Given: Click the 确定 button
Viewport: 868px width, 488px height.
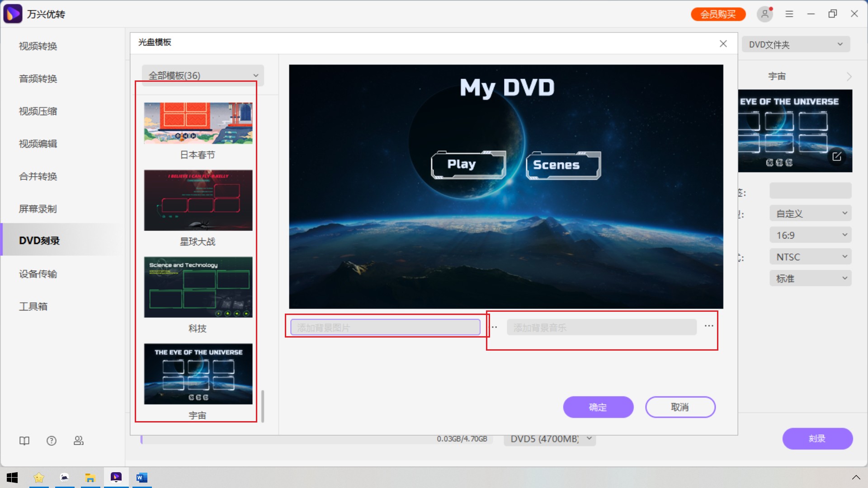Looking at the screenshot, I should coord(598,407).
